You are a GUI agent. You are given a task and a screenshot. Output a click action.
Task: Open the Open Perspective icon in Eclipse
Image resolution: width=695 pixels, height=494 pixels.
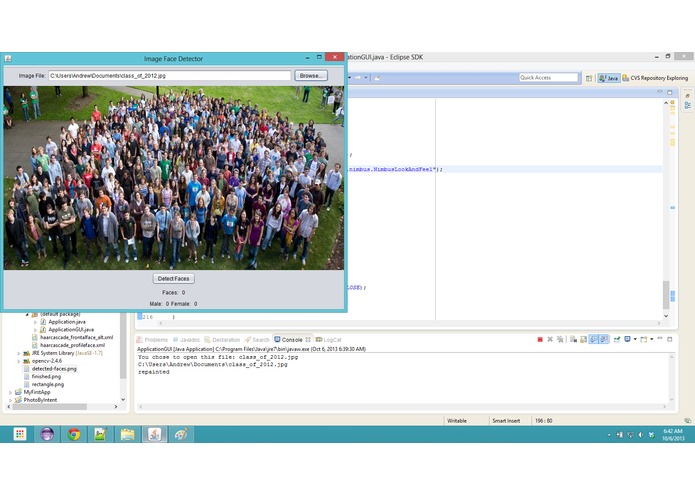pos(589,78)
